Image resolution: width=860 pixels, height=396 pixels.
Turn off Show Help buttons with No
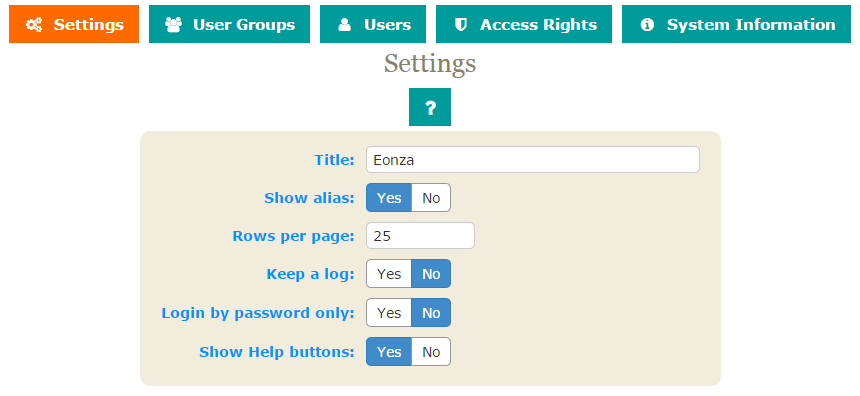pyautogui.click(x=431, y=352)
